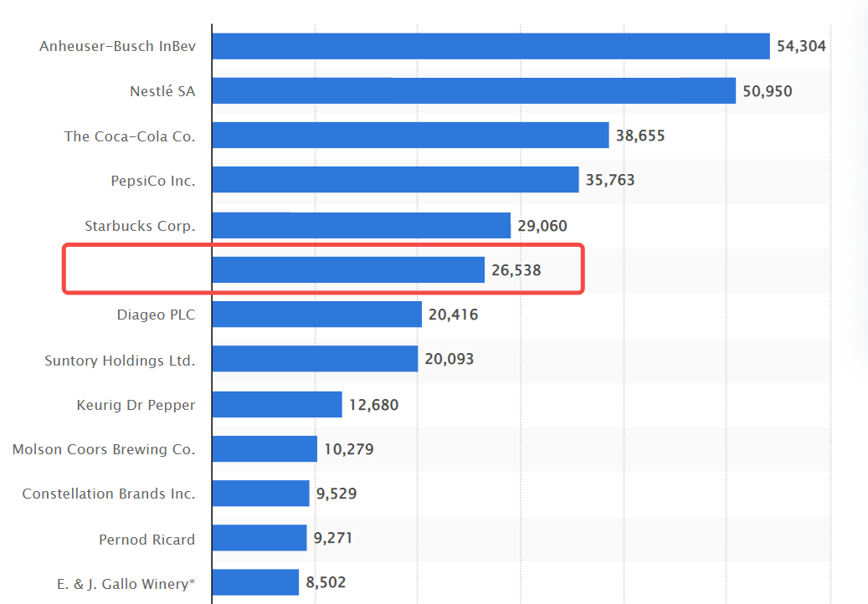
Task: Select the label 'Anheuser-Busch InBev'
Action: [x=117, y=47]
